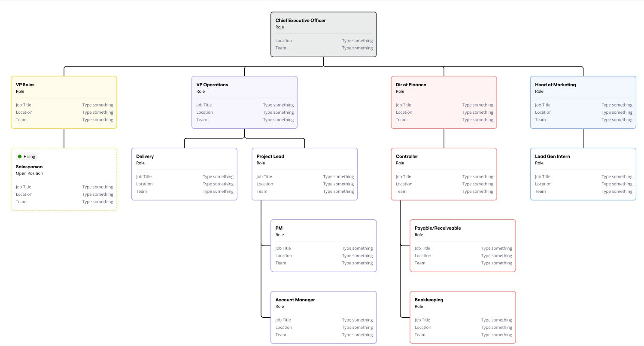This screenshot has height=346, width=644.
Task: Click Team value field in CEO card
Action: point(357,48)
